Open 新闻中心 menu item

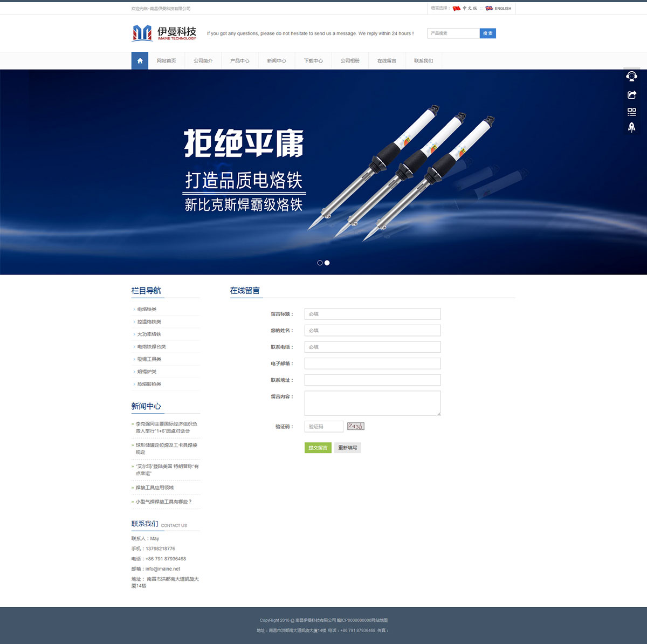(277, 60)
